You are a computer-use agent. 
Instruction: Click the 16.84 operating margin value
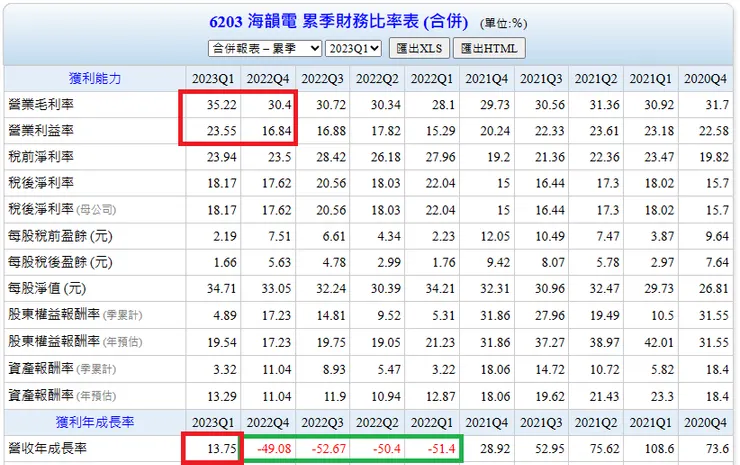(x=277, y=131)
